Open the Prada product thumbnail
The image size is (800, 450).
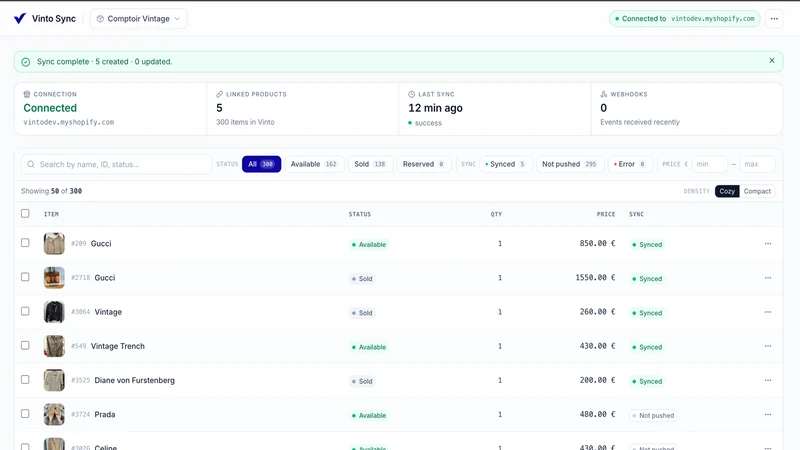click(54, 414)
